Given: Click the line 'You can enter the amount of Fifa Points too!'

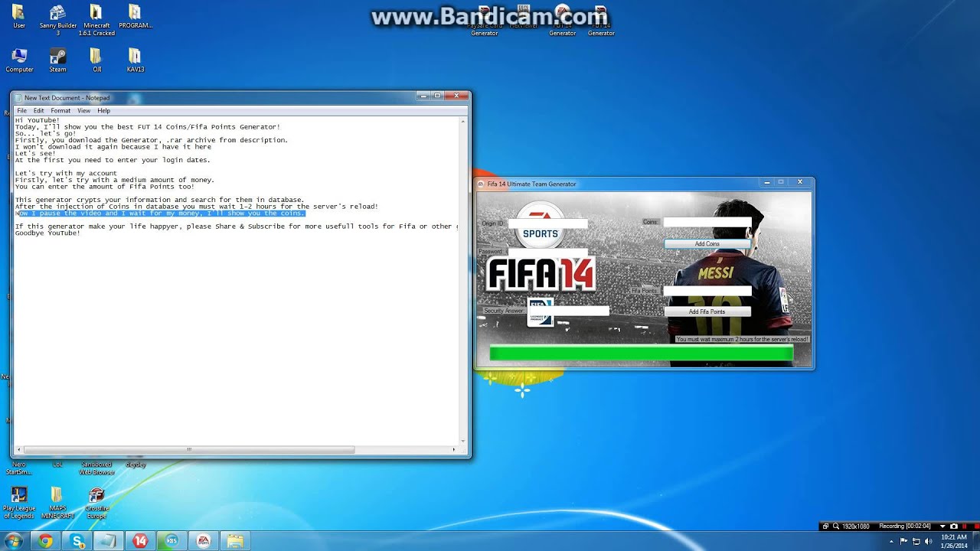Looking at the screenshot, I should (104, 187).
